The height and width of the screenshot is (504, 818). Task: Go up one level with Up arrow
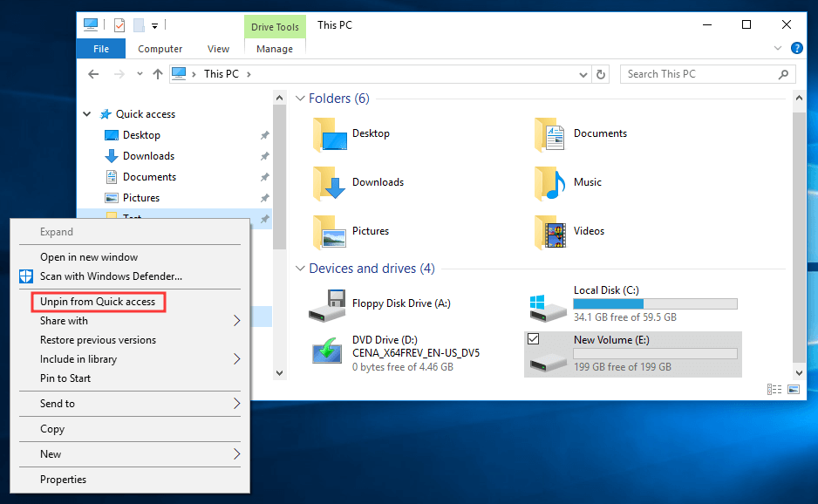pyautogui.click(x=158, y=74)
